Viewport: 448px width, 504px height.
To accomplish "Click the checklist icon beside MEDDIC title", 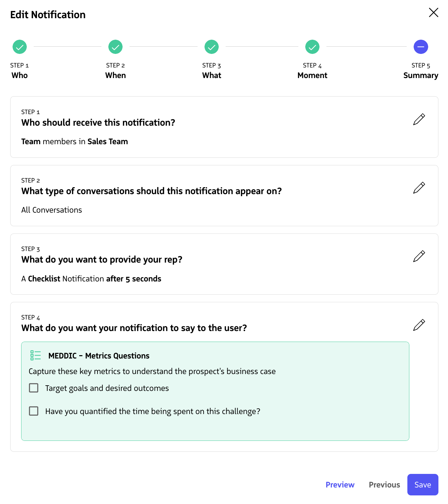I will point(35,355).
